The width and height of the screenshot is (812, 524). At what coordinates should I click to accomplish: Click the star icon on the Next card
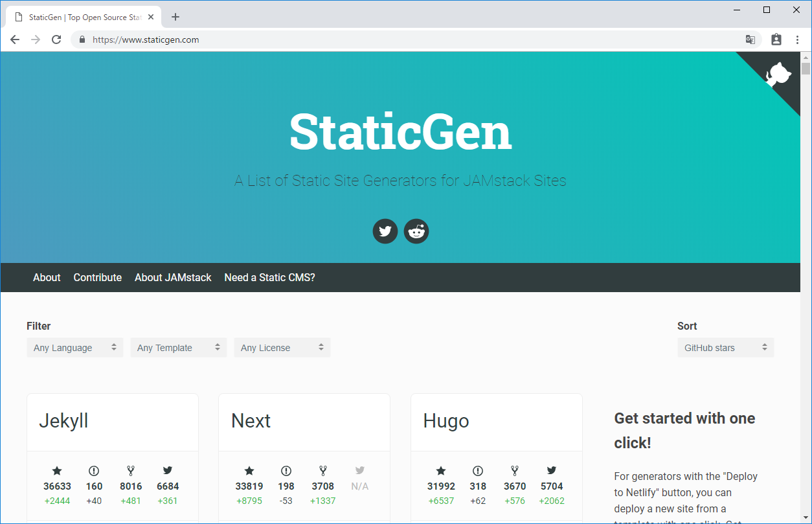point(249,471)
